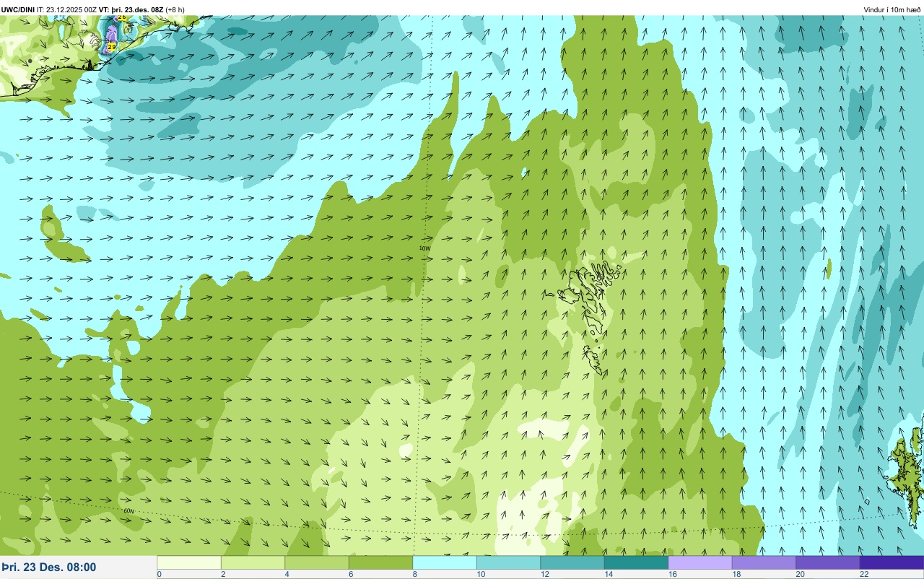Click the "(+8 h)" forecast offset text
924x579 pixels.
pos(175,9)
